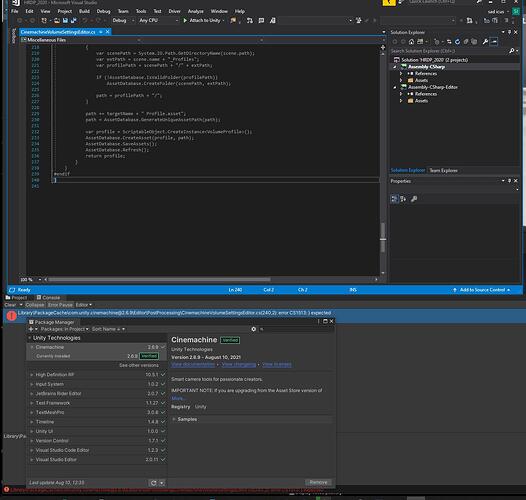Toggle Collapse in Unity console
The width and height of the screenshot is (526, 500).
tap(35, 305)
